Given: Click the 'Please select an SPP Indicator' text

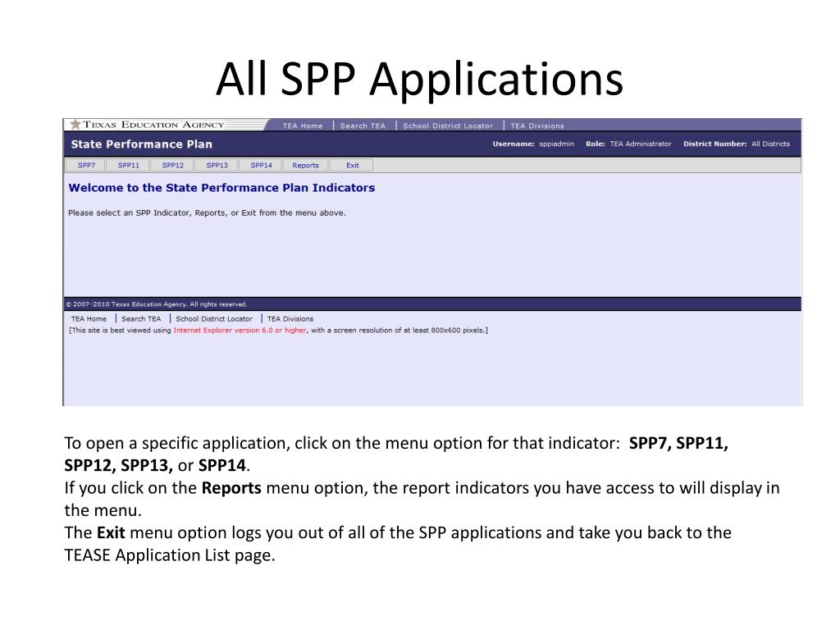Looking at the screenshot, I should click(x=207, y=213).
